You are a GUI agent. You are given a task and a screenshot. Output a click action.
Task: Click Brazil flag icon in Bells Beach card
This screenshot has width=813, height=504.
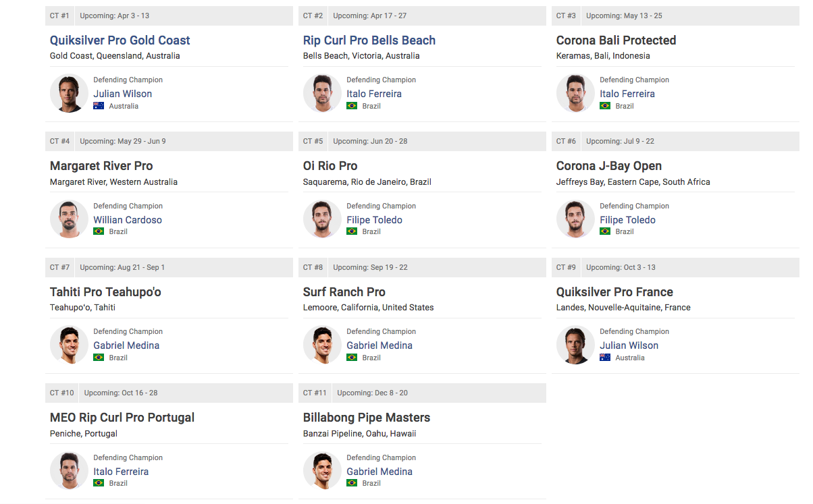pos(352,106)
